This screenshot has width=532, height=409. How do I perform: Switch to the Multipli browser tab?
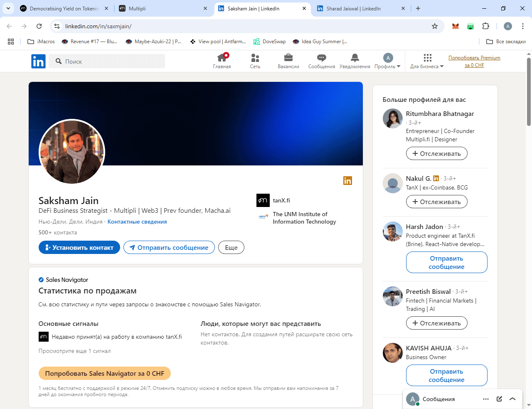pos(163,8)
